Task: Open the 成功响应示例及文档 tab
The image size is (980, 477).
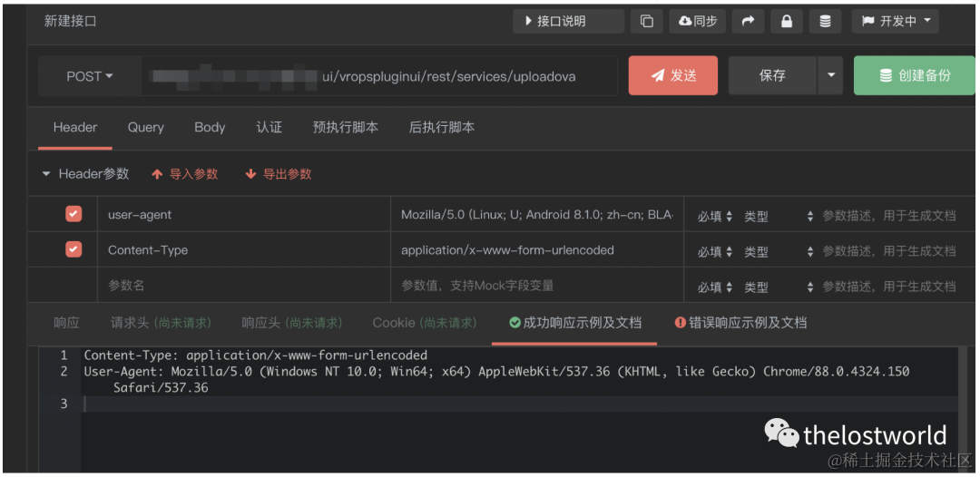Action: pos(575,323)
